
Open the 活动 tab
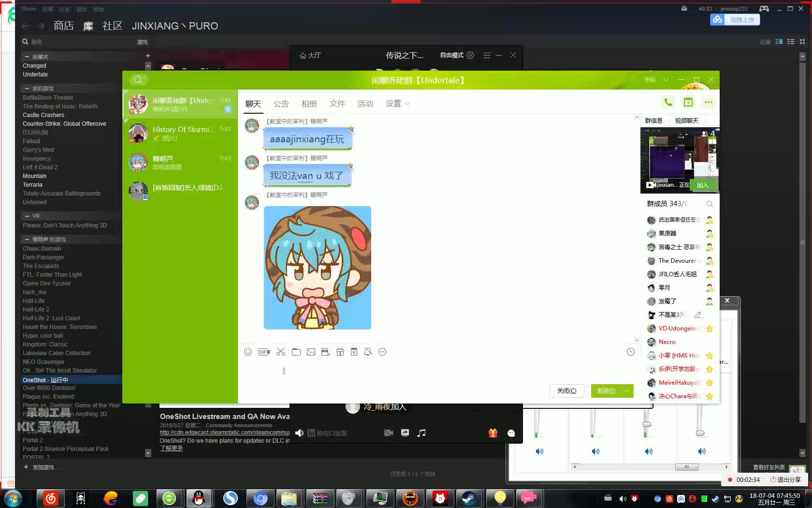pyautogui.click(x=365, y=104)
